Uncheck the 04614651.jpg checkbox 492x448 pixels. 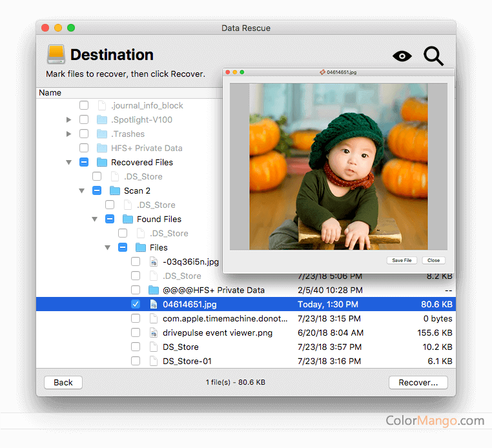tap(136, 305)
